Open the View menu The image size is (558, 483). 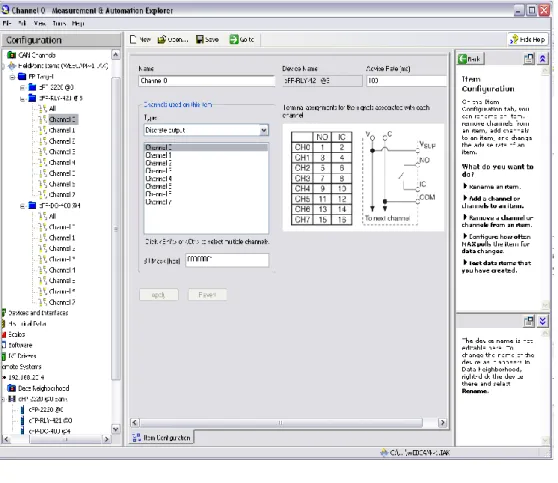pyautogui.click(x=40, y=23)
